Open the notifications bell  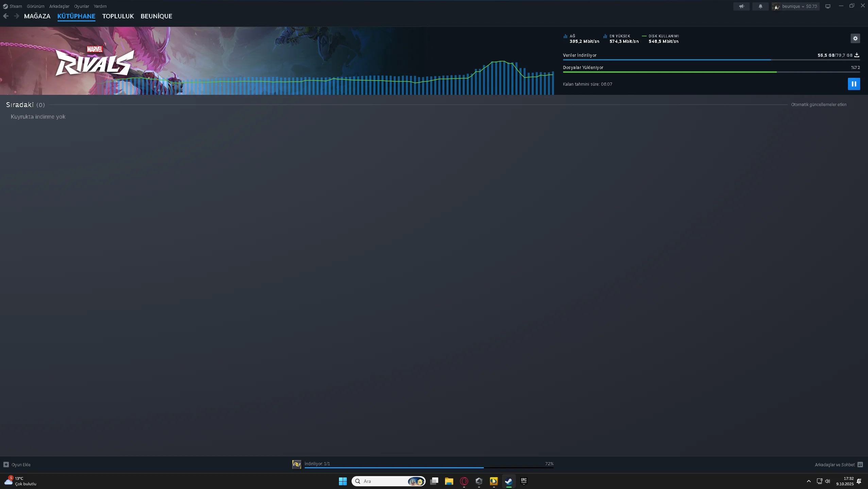point(760,6)
